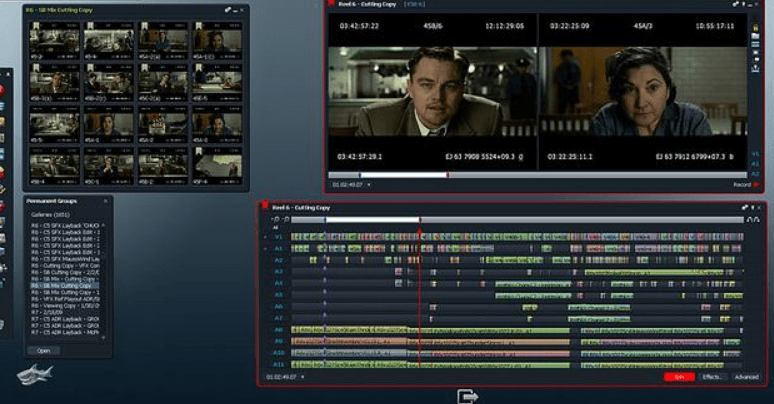Click the red flag icon in viewer title bar

tap(332, 4)
